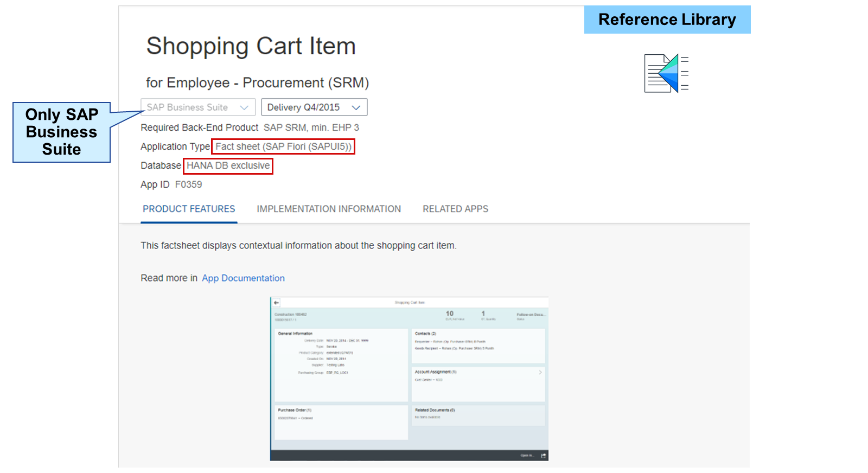Image resolution: width=868 pixels, height=473 pixels.
Task: Click the factsheet description sentence
Action: click(x=298, y=246)
